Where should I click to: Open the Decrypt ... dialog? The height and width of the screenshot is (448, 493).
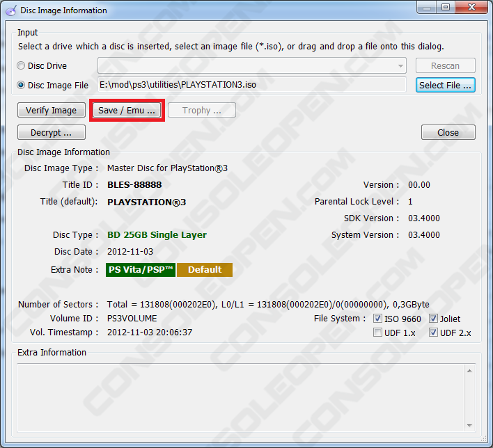click(x=52, y=133)
